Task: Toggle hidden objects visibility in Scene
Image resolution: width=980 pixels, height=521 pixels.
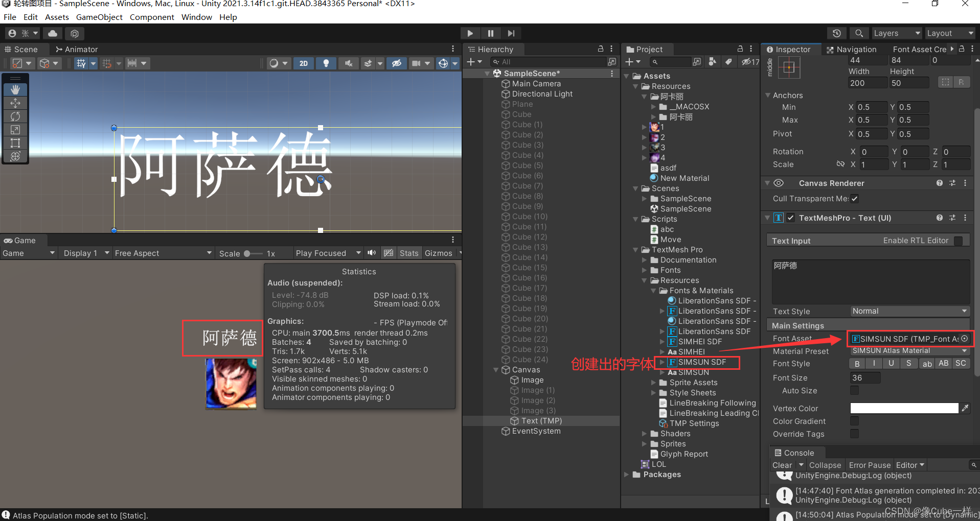Action: click(397, 63)
